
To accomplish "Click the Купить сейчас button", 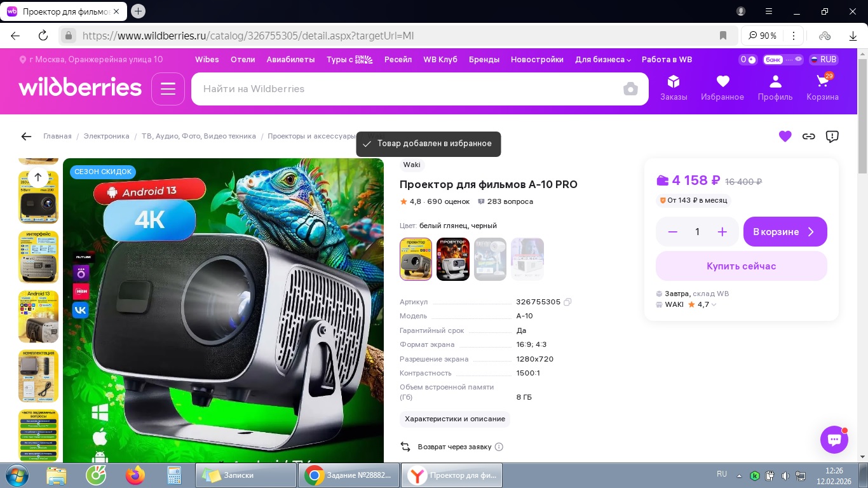I will click(x=742, y=266).
